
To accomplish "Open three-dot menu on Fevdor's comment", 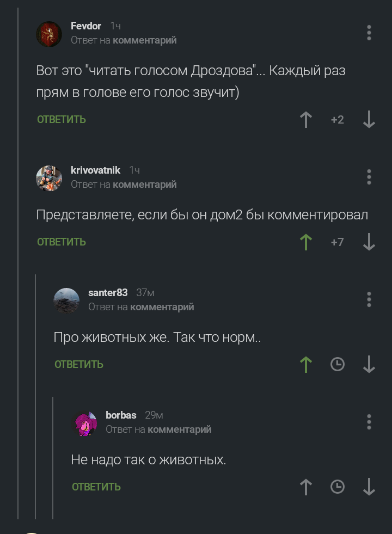I will tap(369, 33).
